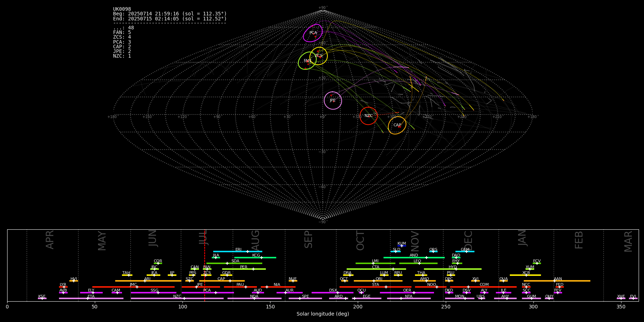Click the NTA shower bar in timeline
The height and width of the screenshot is (322, 644).
coord(409,298)
